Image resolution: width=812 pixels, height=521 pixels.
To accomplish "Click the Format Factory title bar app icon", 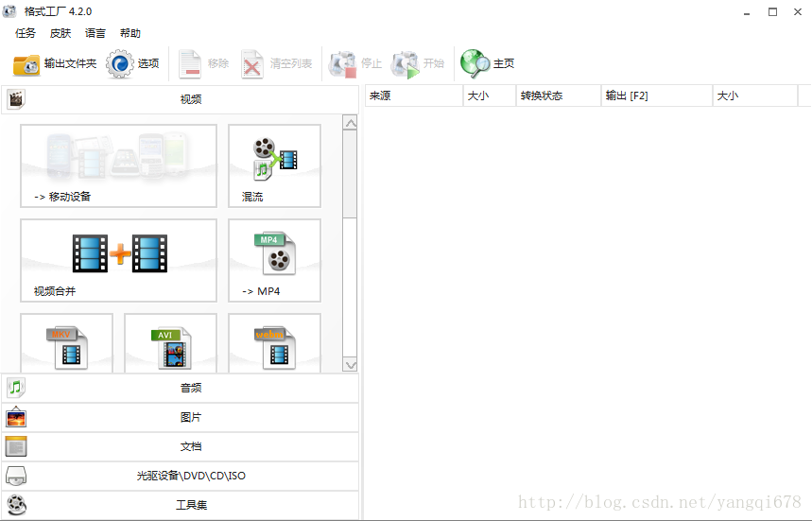I will (x=9, y=11).
